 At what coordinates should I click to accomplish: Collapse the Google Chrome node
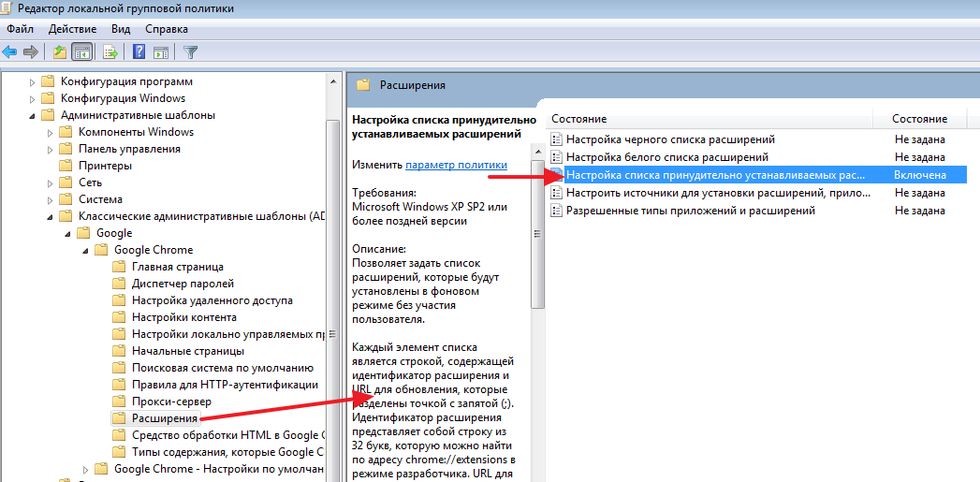(x=86, y=250)
